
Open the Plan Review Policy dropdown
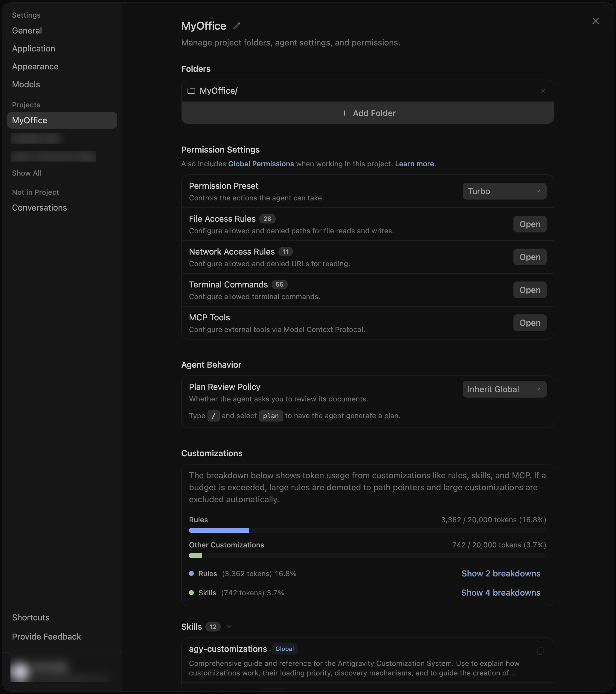(x=504, y=389)
